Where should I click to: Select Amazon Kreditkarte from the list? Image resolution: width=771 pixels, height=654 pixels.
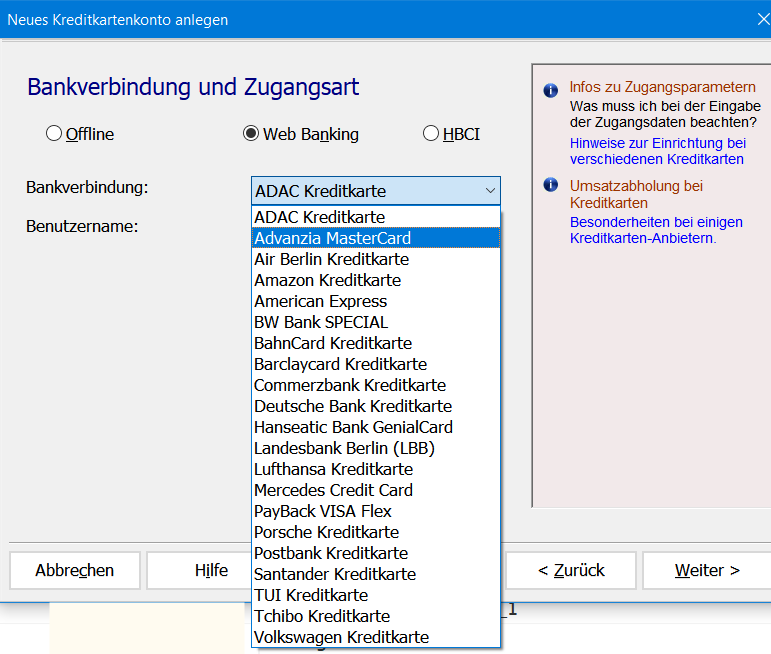coord(327,280)
